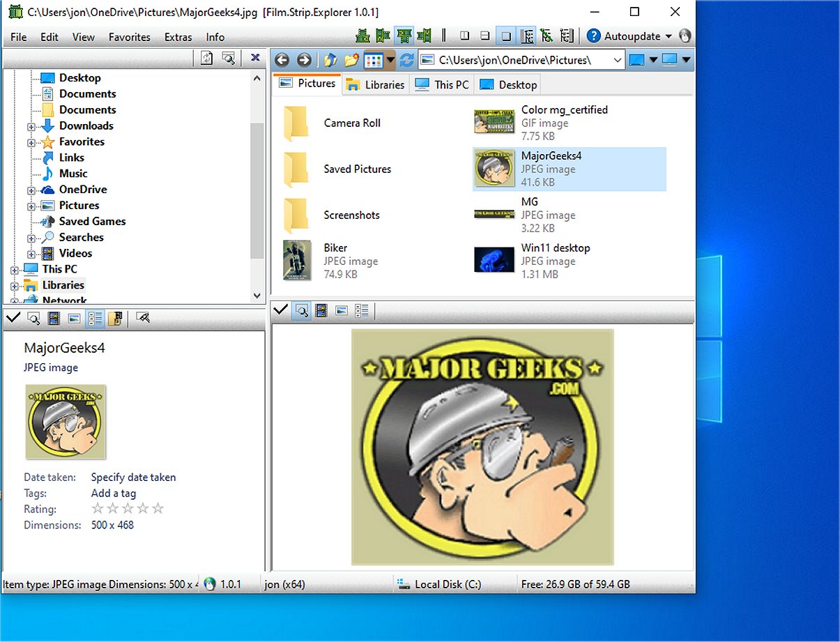The height and width of the screenshot is (642, 840).
Task: Open the Extras menu
Action: click(178, 37)
